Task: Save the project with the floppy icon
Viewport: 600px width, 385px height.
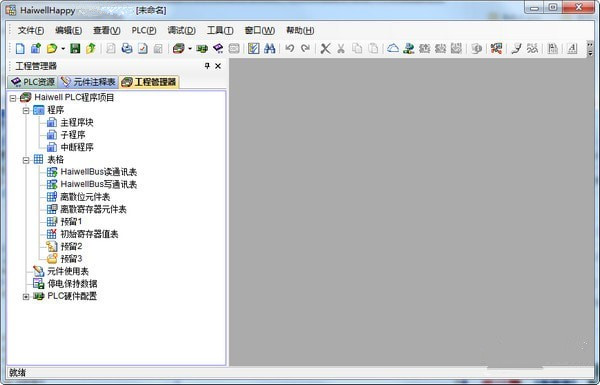Action: (75, 49)
